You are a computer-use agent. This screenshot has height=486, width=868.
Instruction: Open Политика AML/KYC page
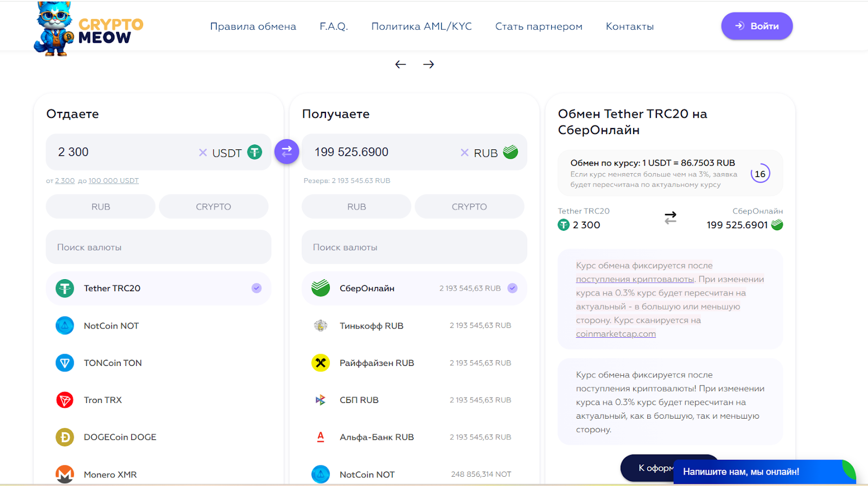422,26
